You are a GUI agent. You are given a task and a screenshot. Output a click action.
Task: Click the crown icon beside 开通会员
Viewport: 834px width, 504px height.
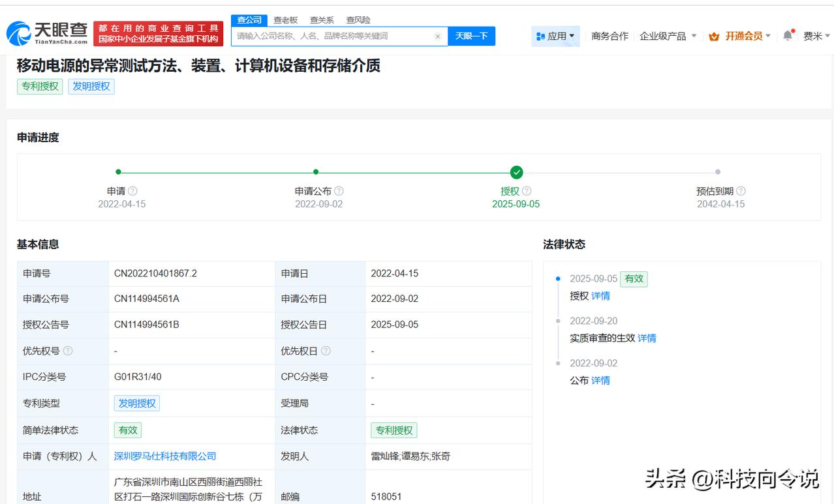[714, 37]
